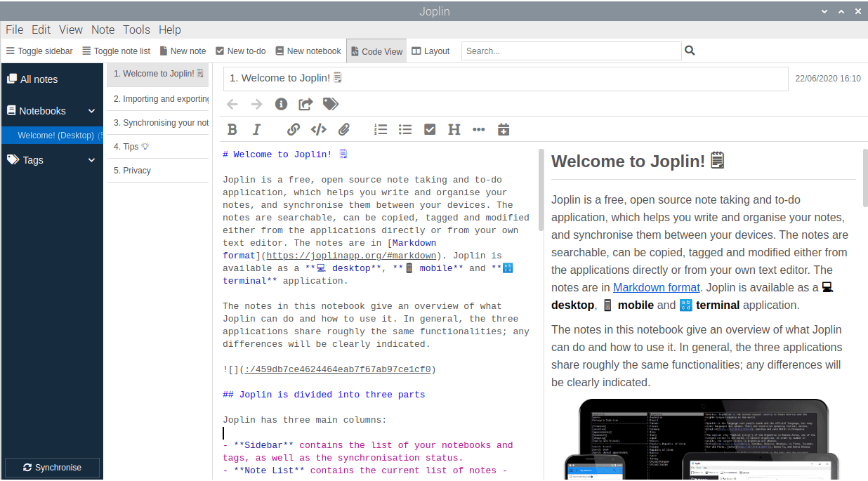The image size is (868, 481).
Task: Click the search magnifier icon
Action: 690,51
